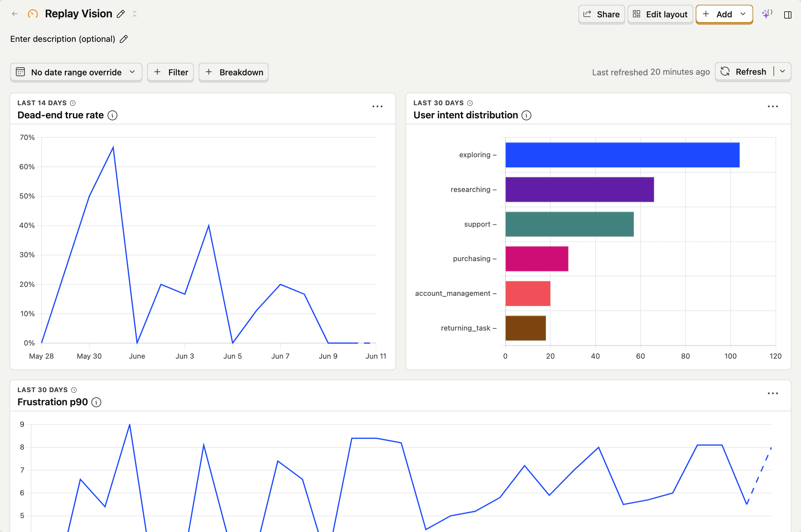Open the AI sparkle assistant icon
The image size is (801, 532).
coord(767,14)
